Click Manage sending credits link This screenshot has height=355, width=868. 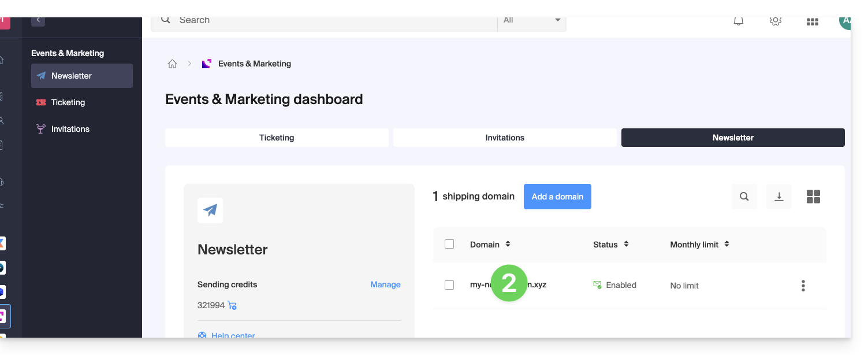coord(385,284)
